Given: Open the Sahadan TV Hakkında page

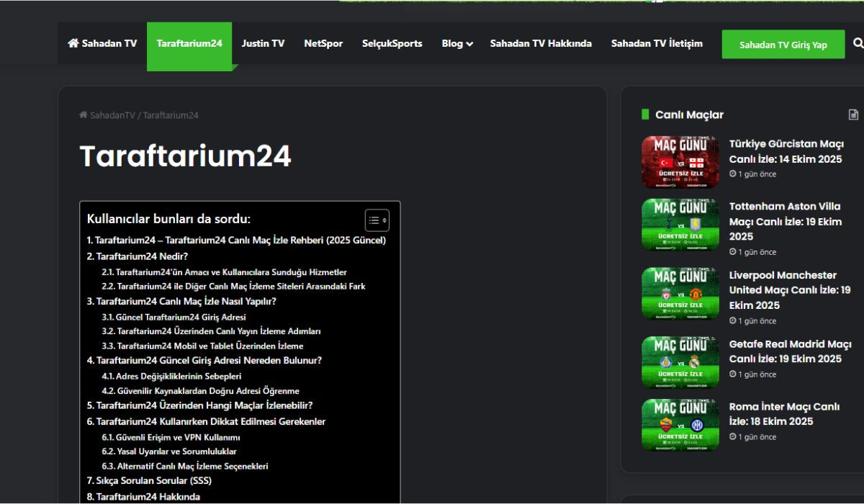Looking at the screenshot, I should click(541, 43).
